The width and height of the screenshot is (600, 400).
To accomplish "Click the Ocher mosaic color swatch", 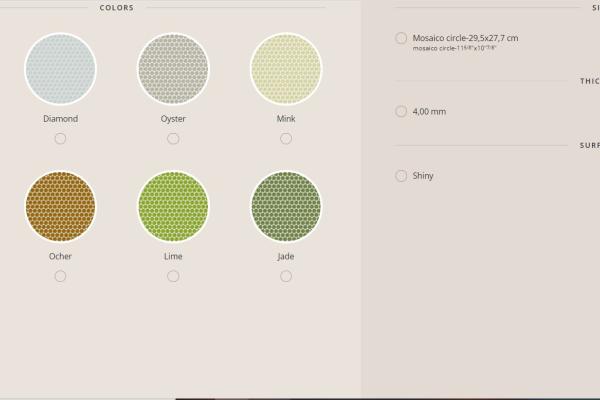I will (x=60, y=206).
